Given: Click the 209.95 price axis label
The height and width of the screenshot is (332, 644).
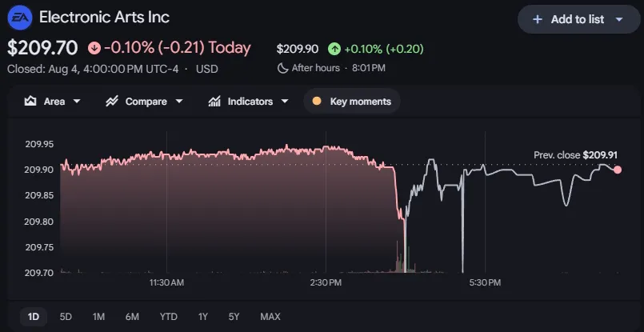Looking at the screenshot, I should point(39,144).
